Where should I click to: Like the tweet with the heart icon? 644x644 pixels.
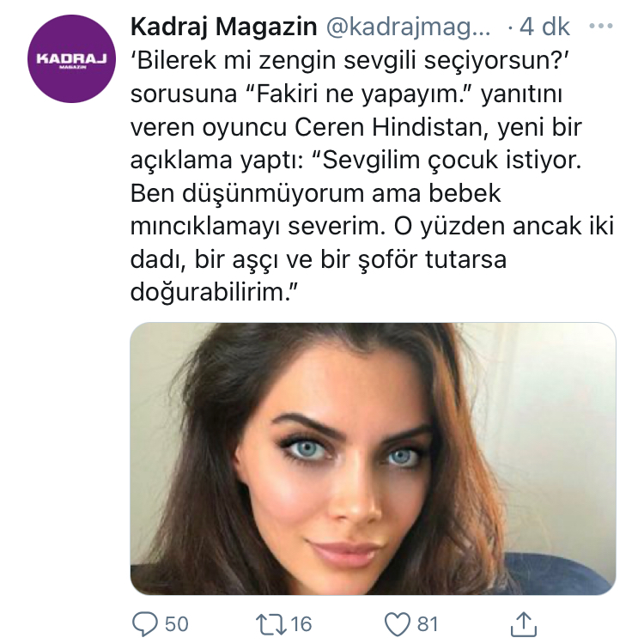point(398,624)
